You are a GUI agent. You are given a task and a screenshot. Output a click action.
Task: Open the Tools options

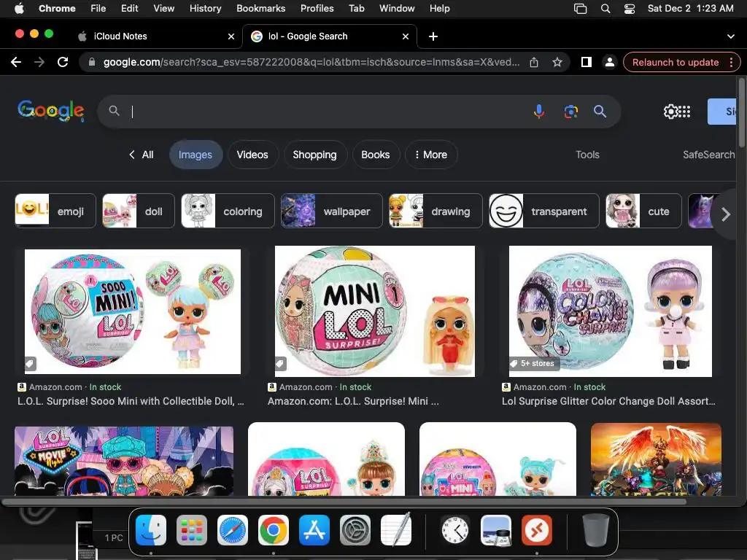(587, 155)
